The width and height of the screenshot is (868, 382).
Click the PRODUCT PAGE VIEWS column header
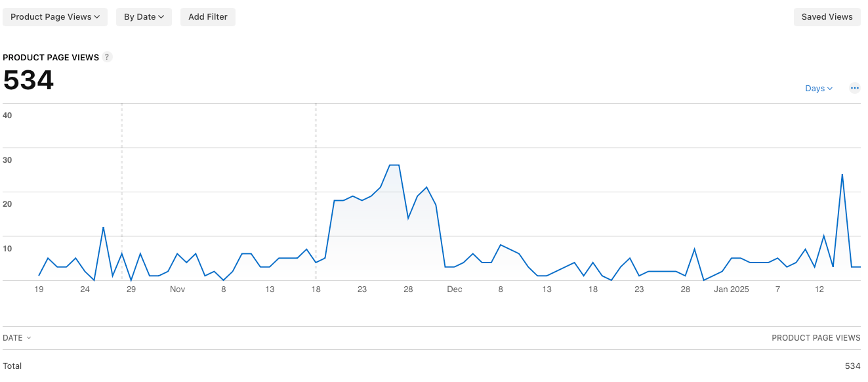(816, 337)
